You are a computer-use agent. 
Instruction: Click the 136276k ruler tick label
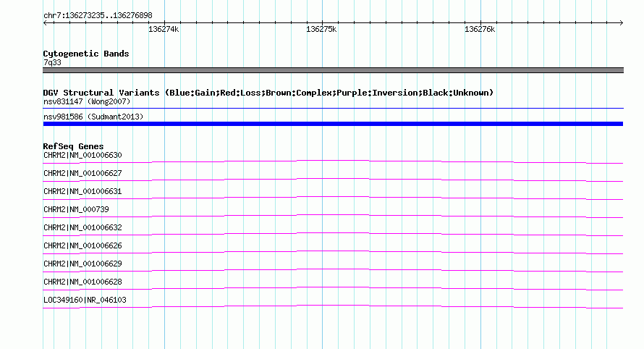480,29
